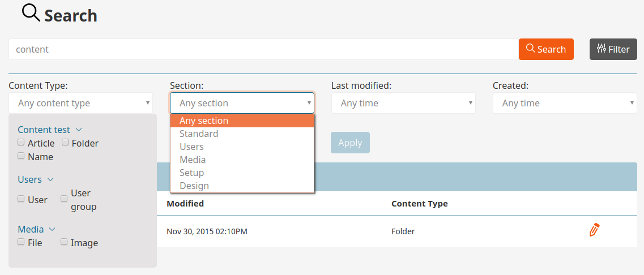Enable the Name checkbox

pos(21,156)
